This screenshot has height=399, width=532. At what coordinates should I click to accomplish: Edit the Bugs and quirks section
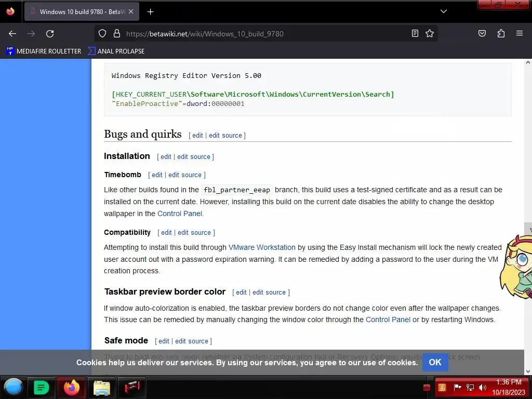click(197, 136)
